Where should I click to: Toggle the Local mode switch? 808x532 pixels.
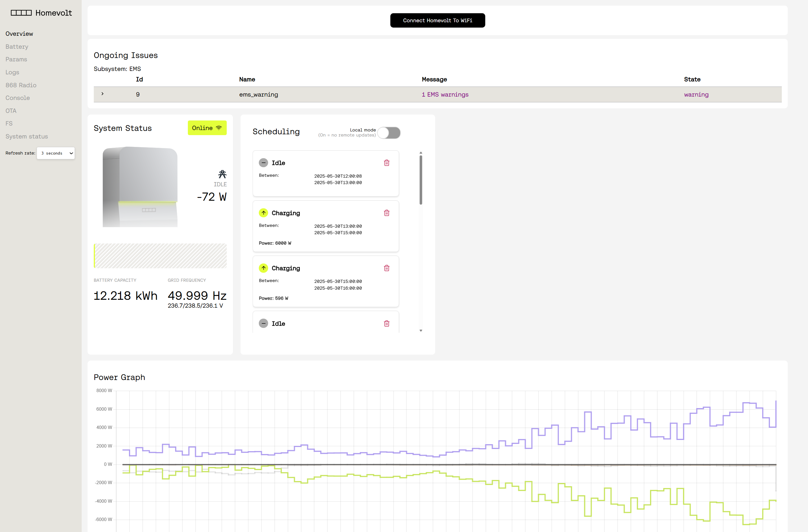(389, 133)
